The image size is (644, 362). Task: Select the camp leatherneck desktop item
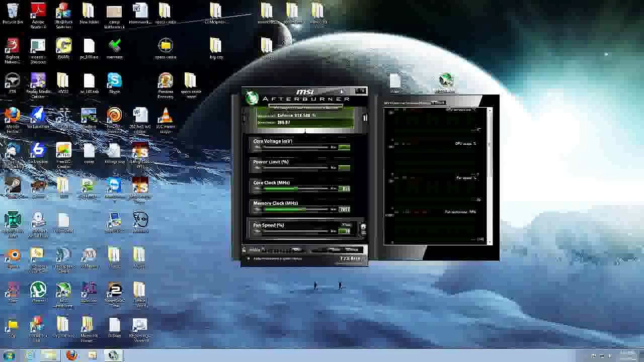pyautogui.click(x=114, y=16)
